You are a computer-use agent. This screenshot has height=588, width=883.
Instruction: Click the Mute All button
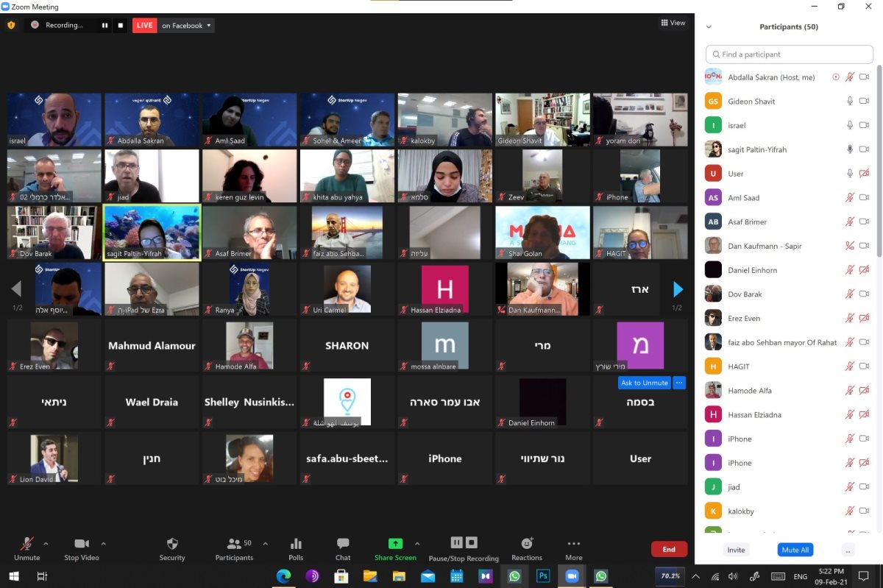(x=795, y=550)
